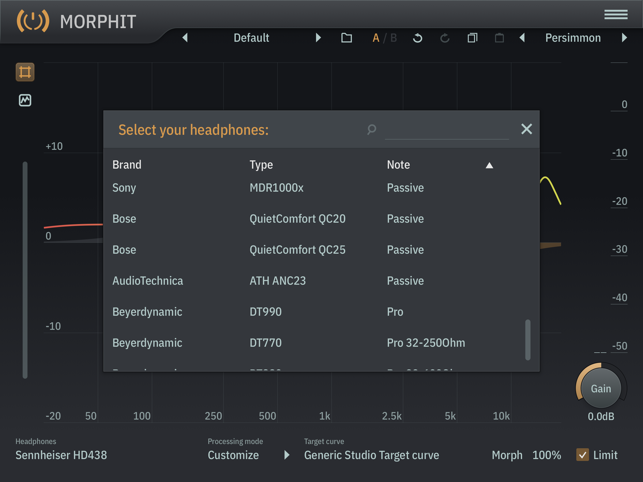Redo the last change

(445, 38)
